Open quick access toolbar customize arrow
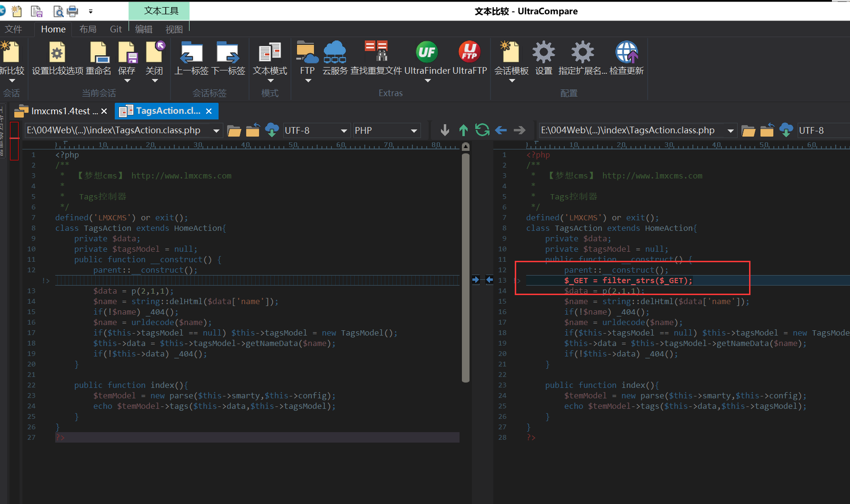 tap(90, 11)
